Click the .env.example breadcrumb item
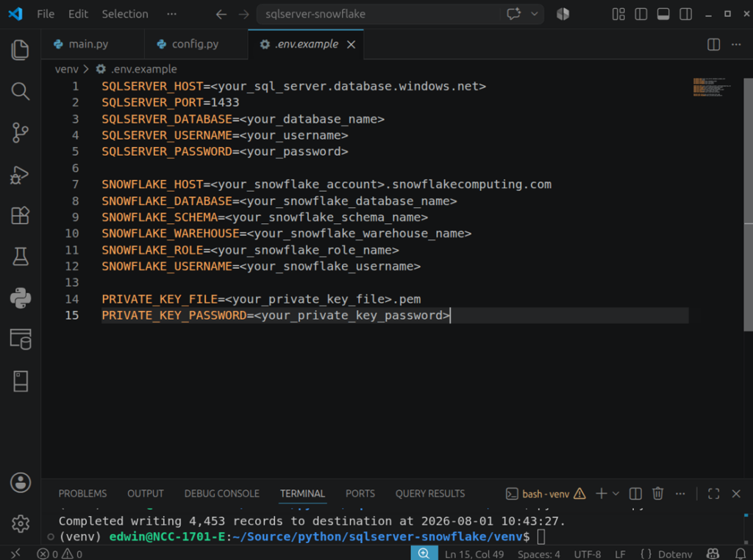This screenshot has width=753, height=560. click(137, 69)
